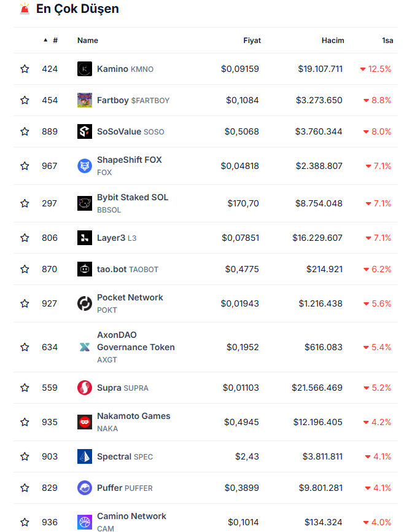Image resolution: width=415 pixels, height=532 pixels.
Task: Star the Layer3 row as favorite
Action: (25, 238)
